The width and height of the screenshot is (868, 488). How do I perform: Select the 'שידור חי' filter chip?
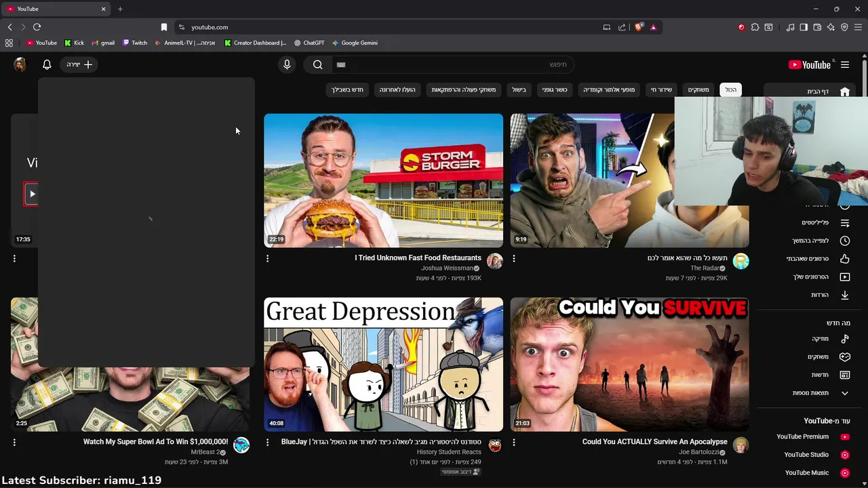coord(661,89)
